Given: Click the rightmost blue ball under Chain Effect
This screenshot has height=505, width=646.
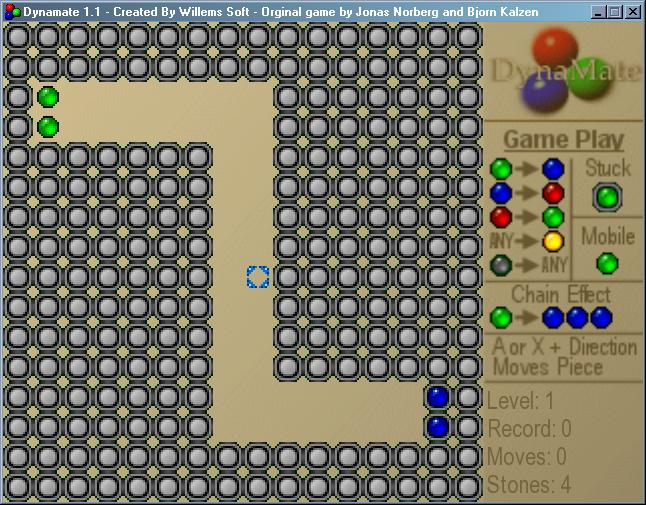Looking at the screenshot, I should pos(601,318).
